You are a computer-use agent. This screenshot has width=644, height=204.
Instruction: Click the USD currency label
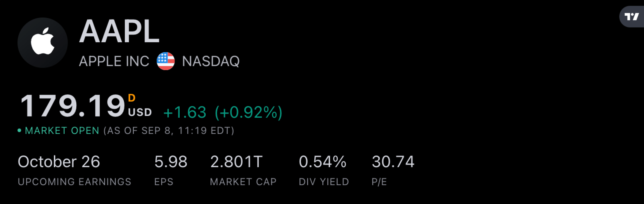[x=140, y=112]
